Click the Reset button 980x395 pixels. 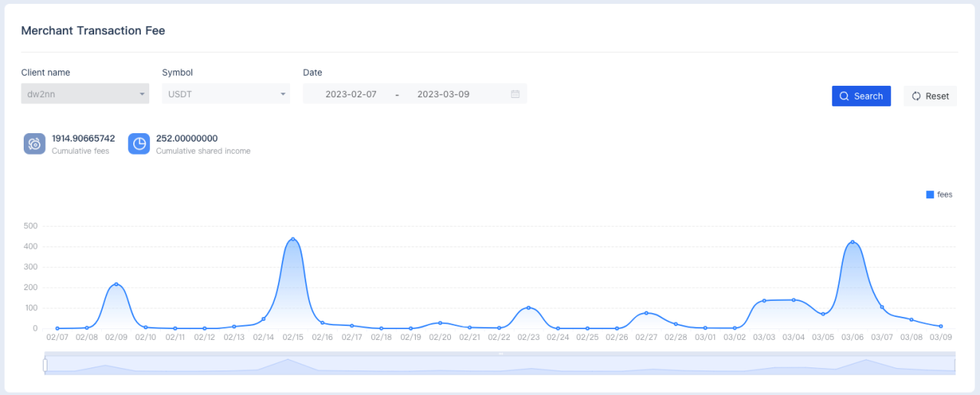tap(930, 96)
